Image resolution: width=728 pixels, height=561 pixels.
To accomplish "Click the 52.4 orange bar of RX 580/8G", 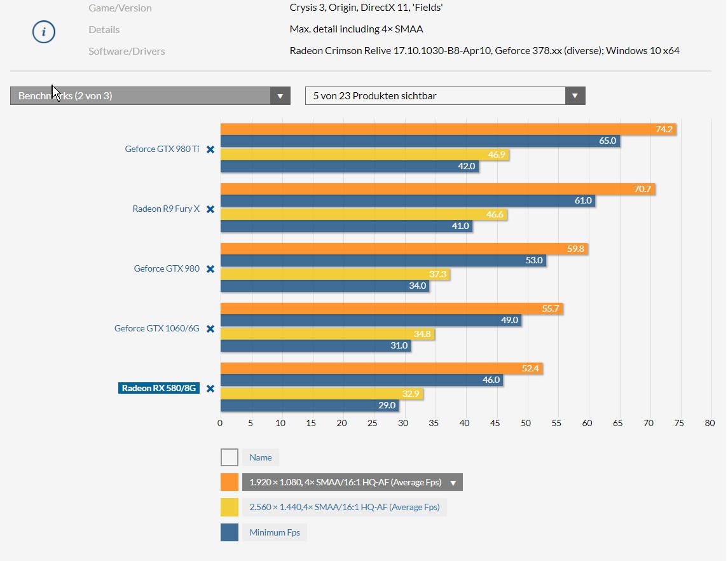I will tap(381, 368).
